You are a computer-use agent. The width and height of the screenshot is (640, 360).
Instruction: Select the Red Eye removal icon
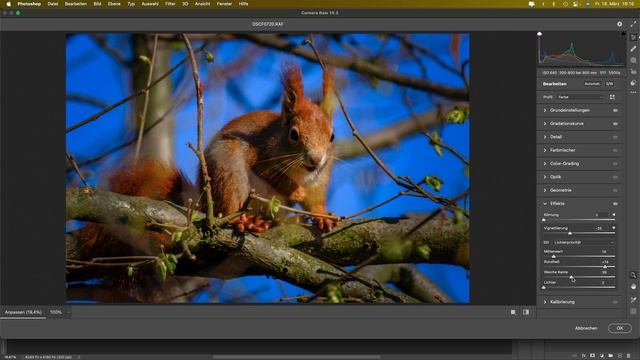tap(633, 71)
